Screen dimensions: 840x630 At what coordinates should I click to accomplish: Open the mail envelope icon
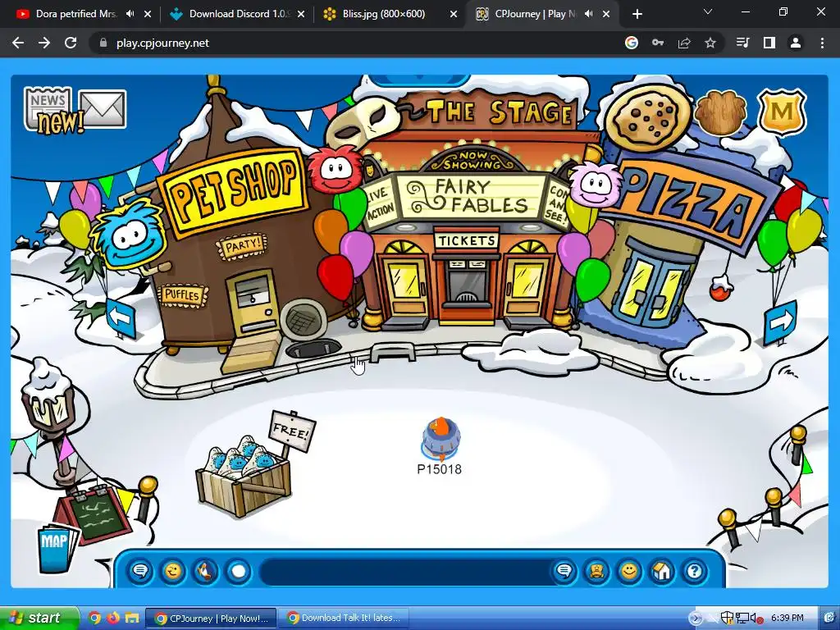103,109
